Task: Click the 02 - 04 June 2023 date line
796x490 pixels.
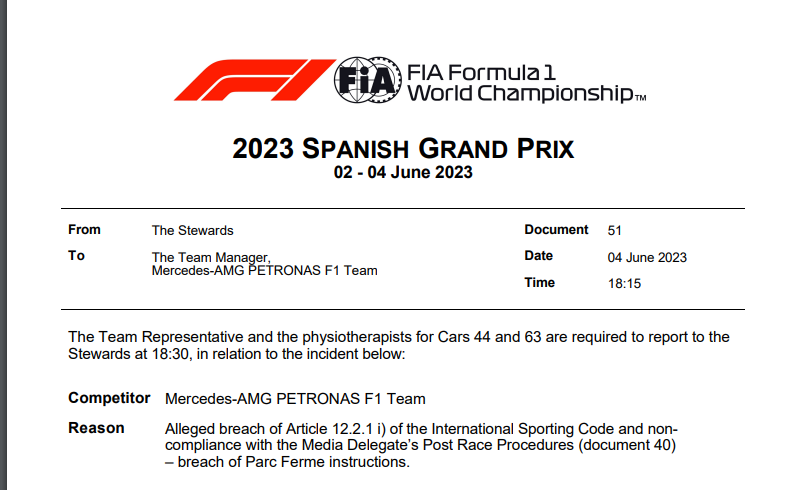Action: [x=403, y=173]
